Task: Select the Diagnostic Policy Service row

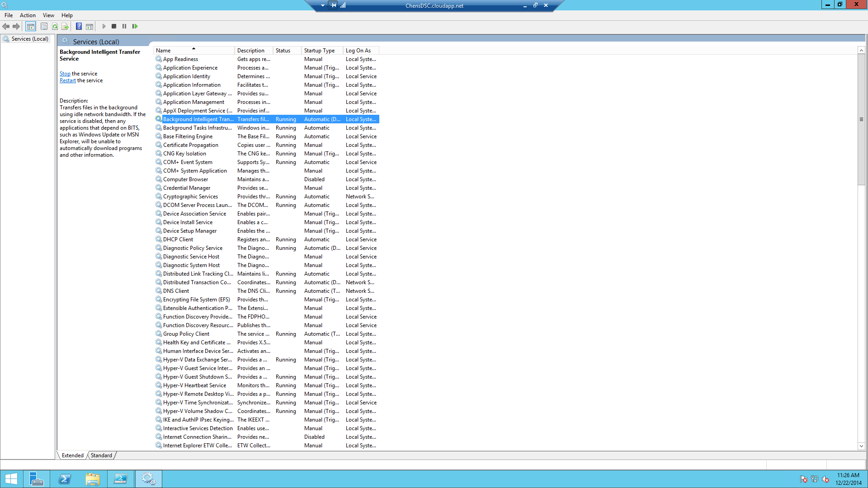Action: pos(266,248)
